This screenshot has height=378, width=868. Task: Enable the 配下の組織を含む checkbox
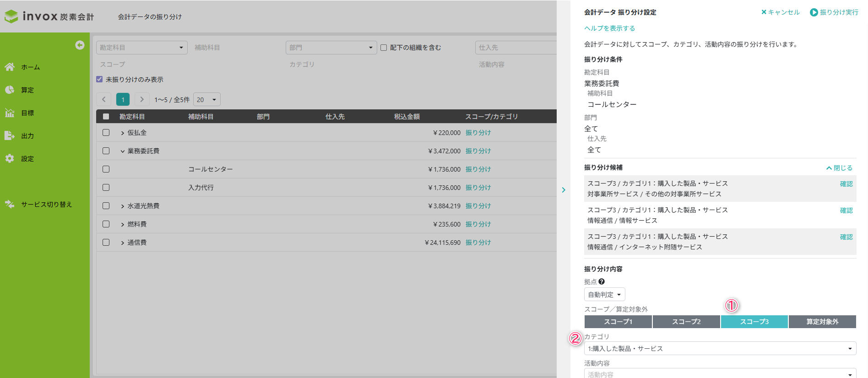384,48
